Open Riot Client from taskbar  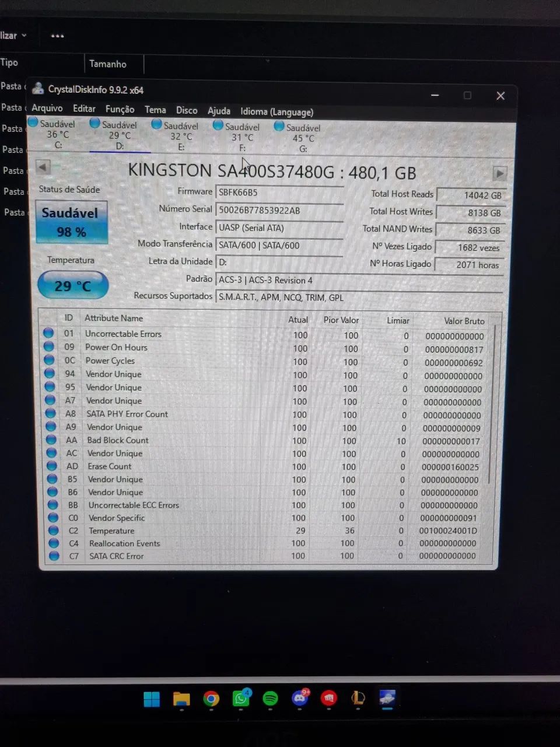[x=329, y=698]
